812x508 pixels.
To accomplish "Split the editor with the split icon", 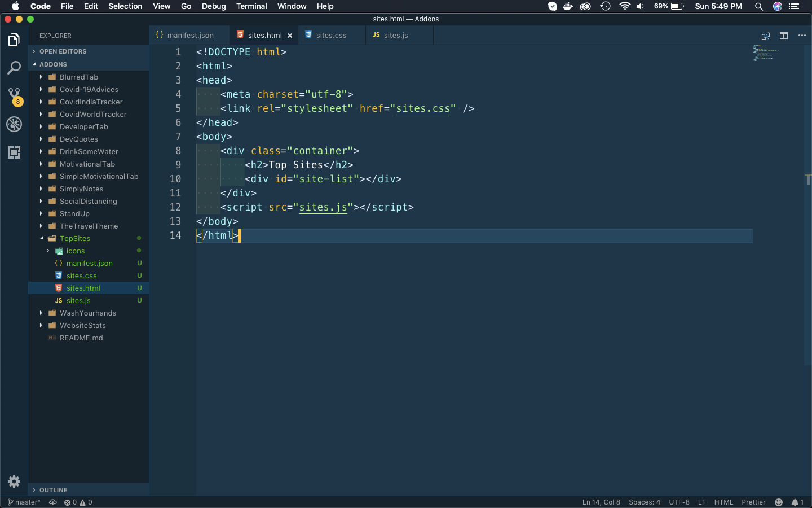I will (x=784, y=36).
